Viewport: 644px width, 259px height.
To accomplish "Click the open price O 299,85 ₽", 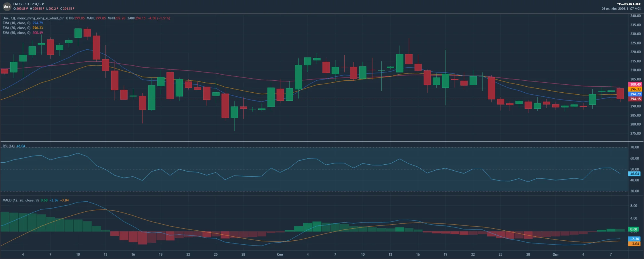I will (x=21, y=9).
